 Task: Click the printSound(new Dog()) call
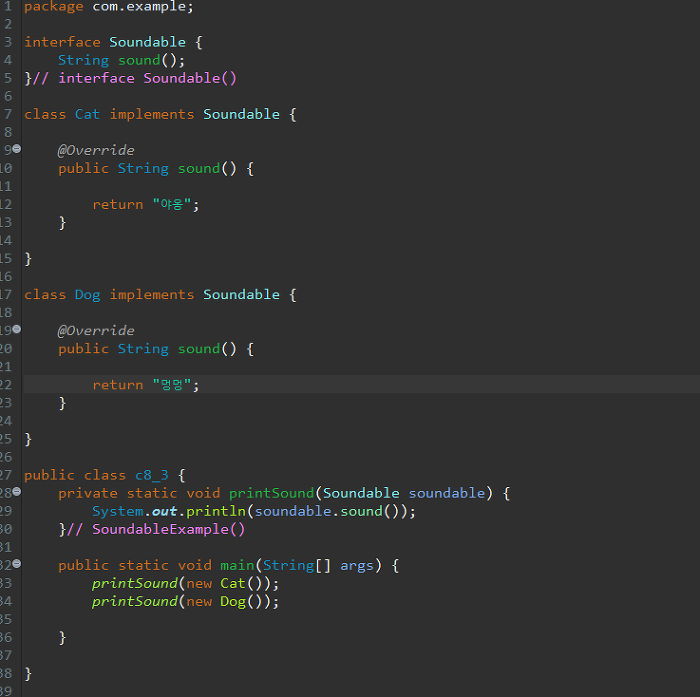(185, 602)
